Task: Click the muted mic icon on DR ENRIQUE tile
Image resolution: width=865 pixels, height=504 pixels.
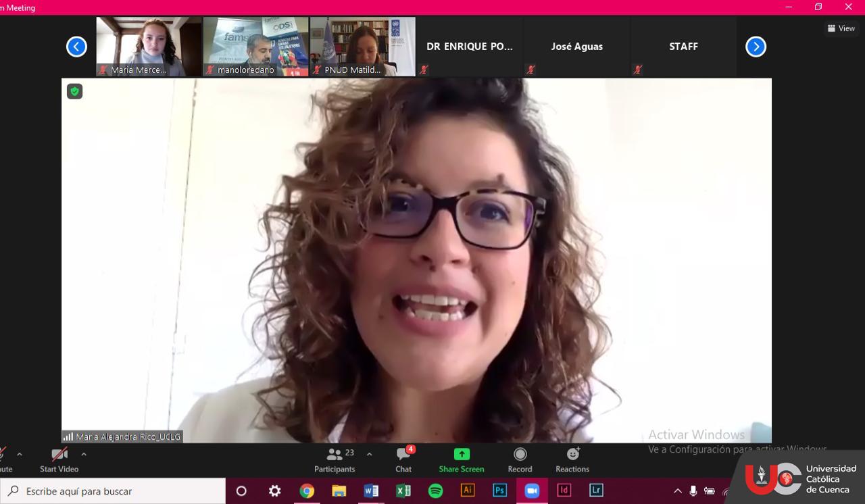Action: [424, 70]
